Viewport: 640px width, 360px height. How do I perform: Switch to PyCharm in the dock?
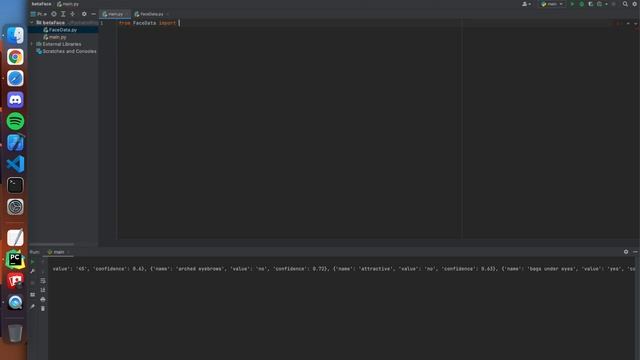pyautogui.click(x=15, y=260)
